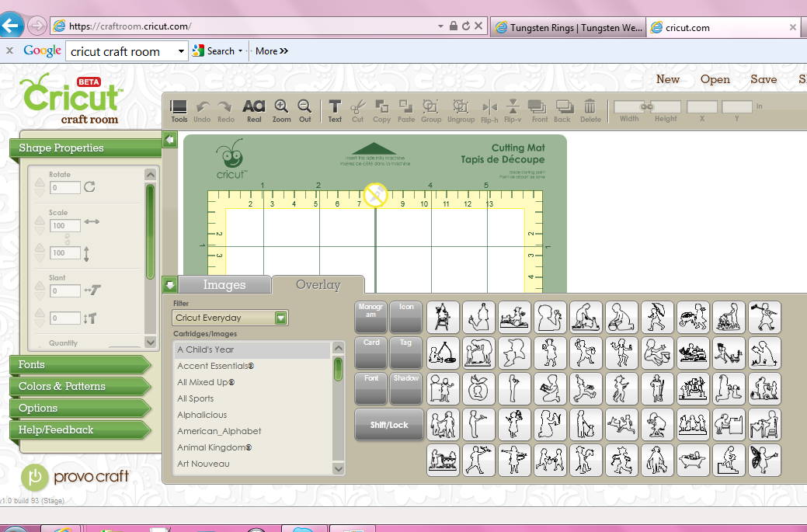Screen dimensions: 807x532
Task: Click the rotate circular arrow icon
Action: [89, 186]
